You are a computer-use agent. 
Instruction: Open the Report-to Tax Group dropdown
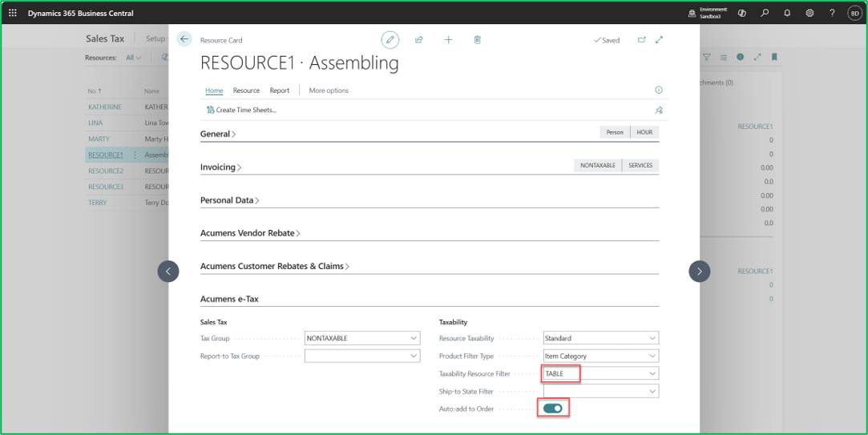[x=414, y=356]
